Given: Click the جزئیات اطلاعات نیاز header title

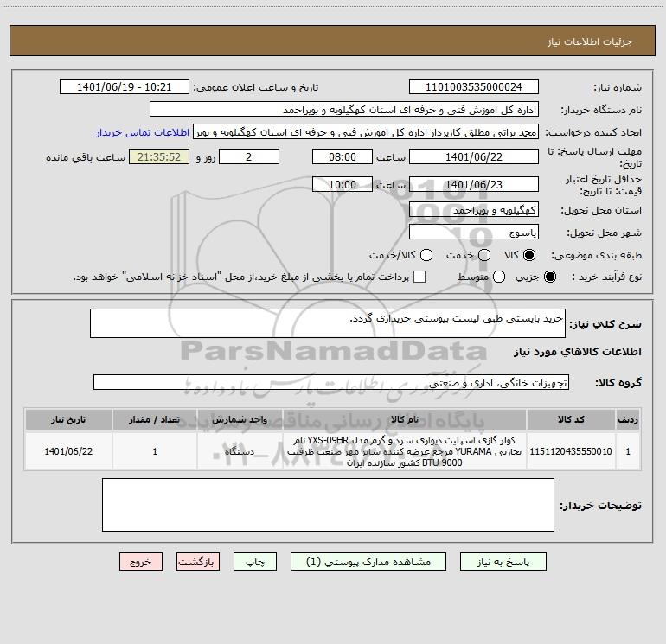Looking at the screenshot, I should [x=590, y=41].
